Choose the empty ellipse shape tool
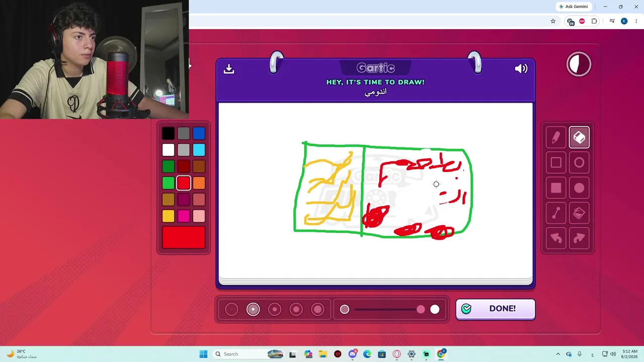This screenshot has height=362, width=644. coord(579,163)
